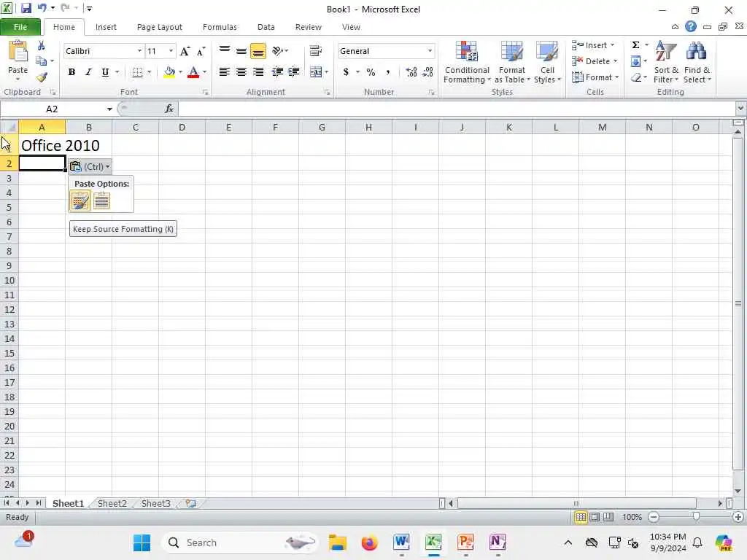Screen dimensions: 747x560
Task: Click the Format cells button
Action: tap(595, 77)
